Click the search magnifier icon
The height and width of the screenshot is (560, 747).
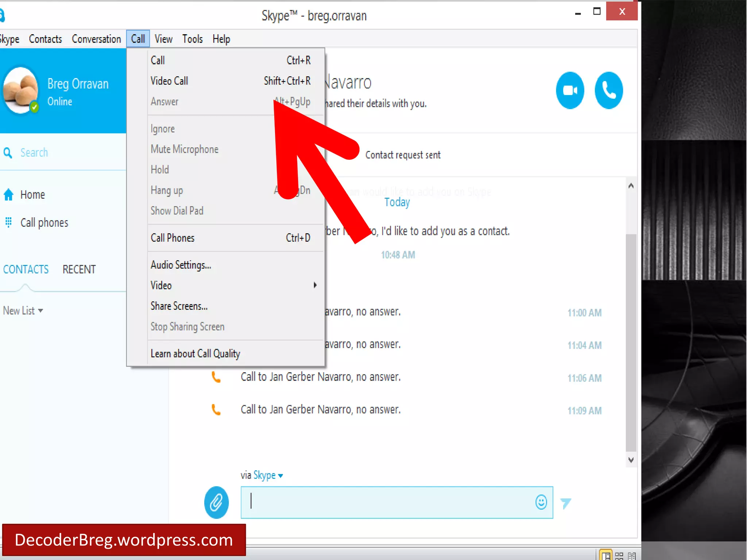(8, 152)
